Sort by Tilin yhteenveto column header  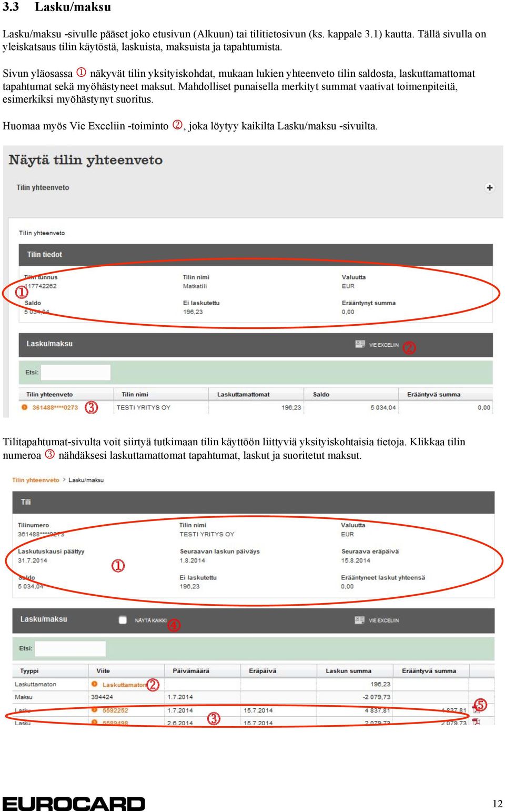click(49, 395)
